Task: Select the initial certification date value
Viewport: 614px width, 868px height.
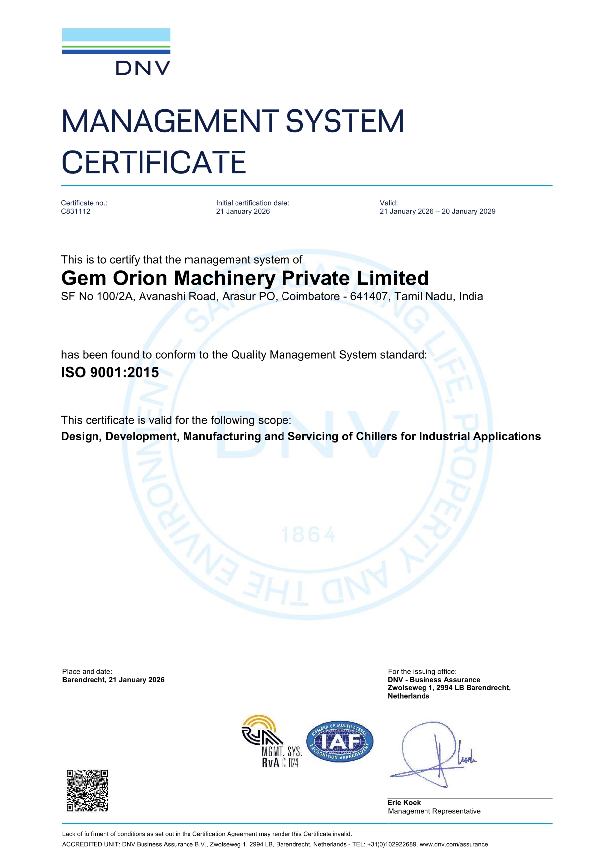Action: coord(242,211)
